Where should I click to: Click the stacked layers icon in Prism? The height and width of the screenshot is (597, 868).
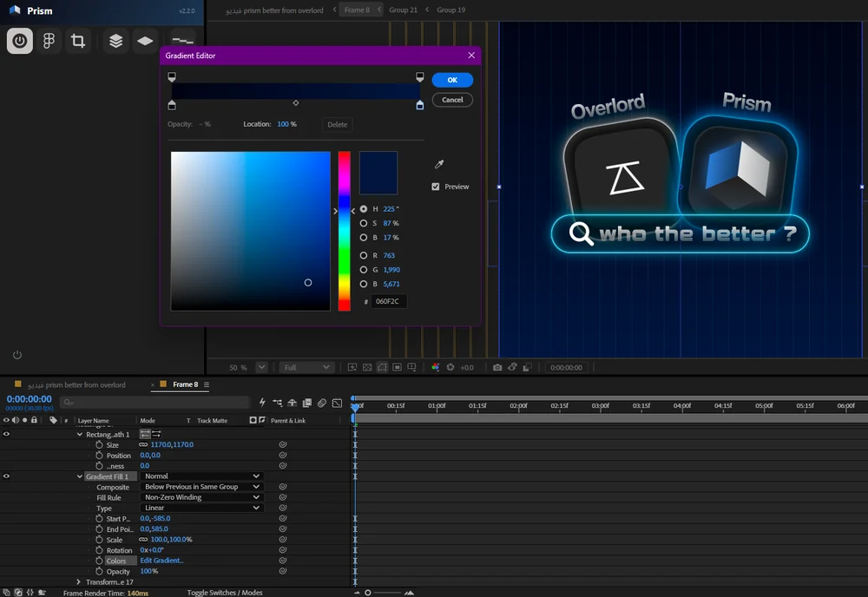click(115, 41)
